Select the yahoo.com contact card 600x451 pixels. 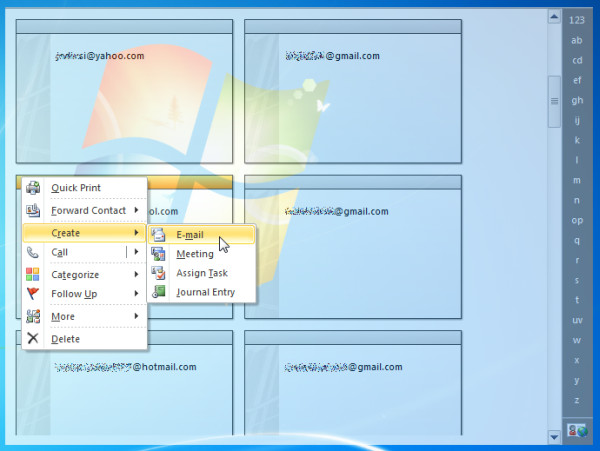[124, 91]
